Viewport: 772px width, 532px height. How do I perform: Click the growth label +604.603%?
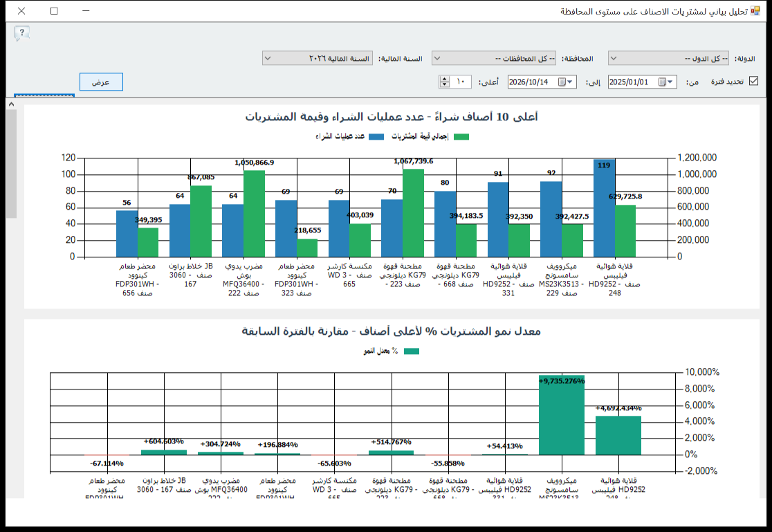tap(163, 441)
